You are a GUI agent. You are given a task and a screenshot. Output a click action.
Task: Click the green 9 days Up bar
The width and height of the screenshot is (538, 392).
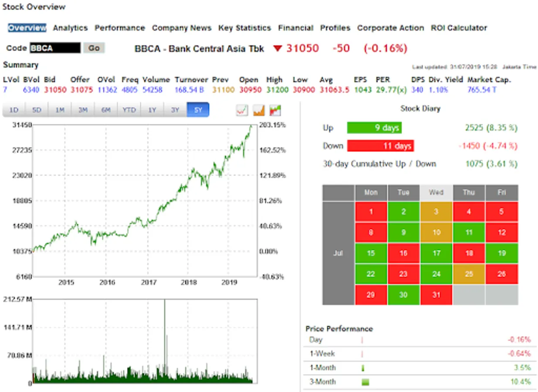[374, 128]
